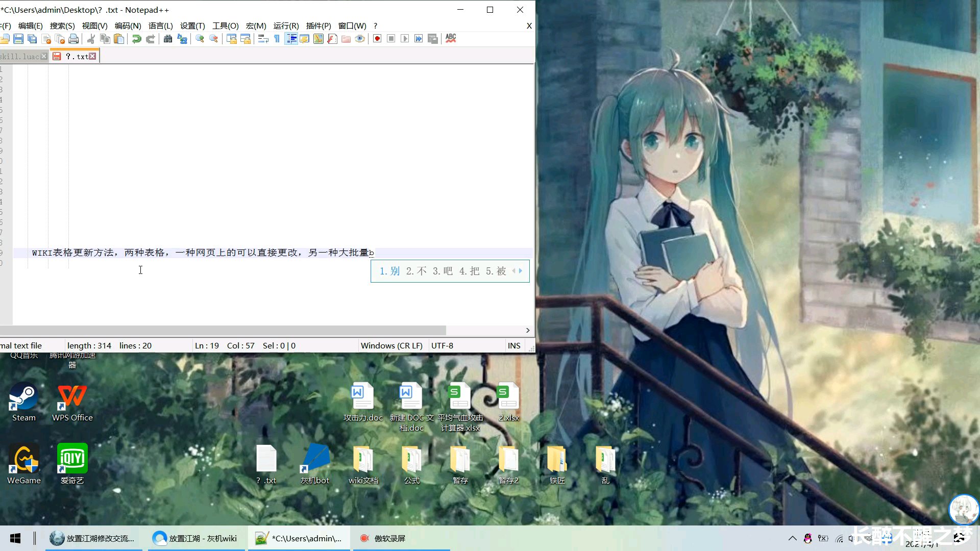The width and height of the screenshot is (980, 551).
Task: Expand encoding format dropdown
Action: pyautogui.click(x=442, y=344)
